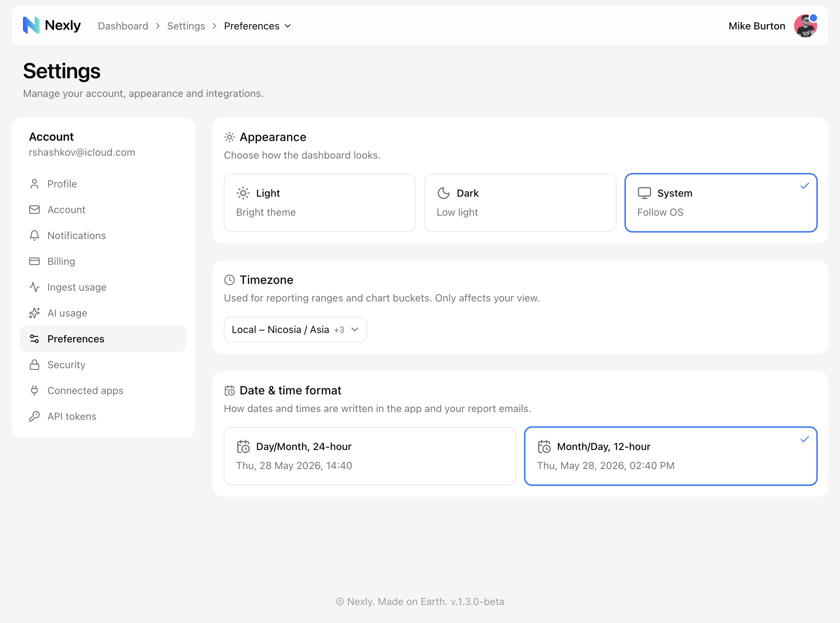This screenshot has width=840, height=623.
Task: Click calendar-clock icon in Month/Day card
Action: coord(544,446)
